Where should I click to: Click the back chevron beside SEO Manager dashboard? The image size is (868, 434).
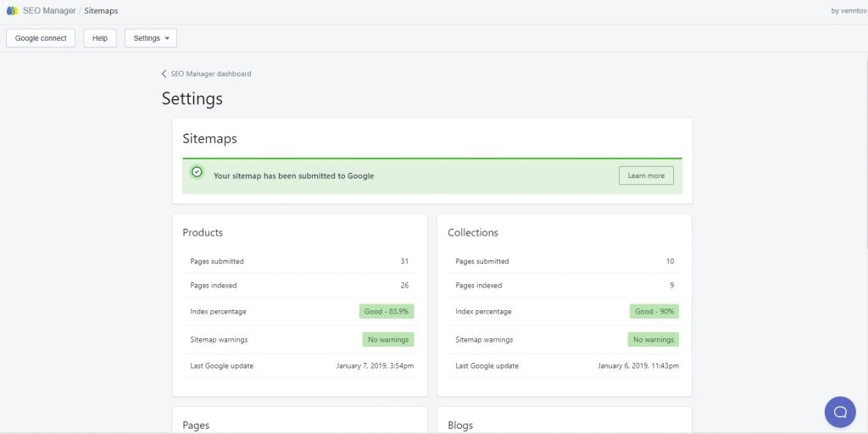pyautogui.click(x=164, y=74)
